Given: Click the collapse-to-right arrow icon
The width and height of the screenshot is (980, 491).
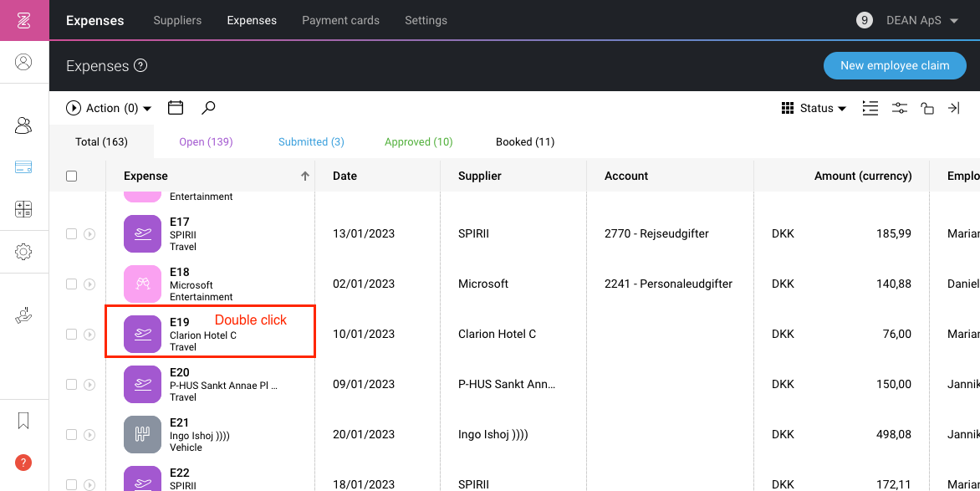Looking at the screenshot, I should [954, 108].
